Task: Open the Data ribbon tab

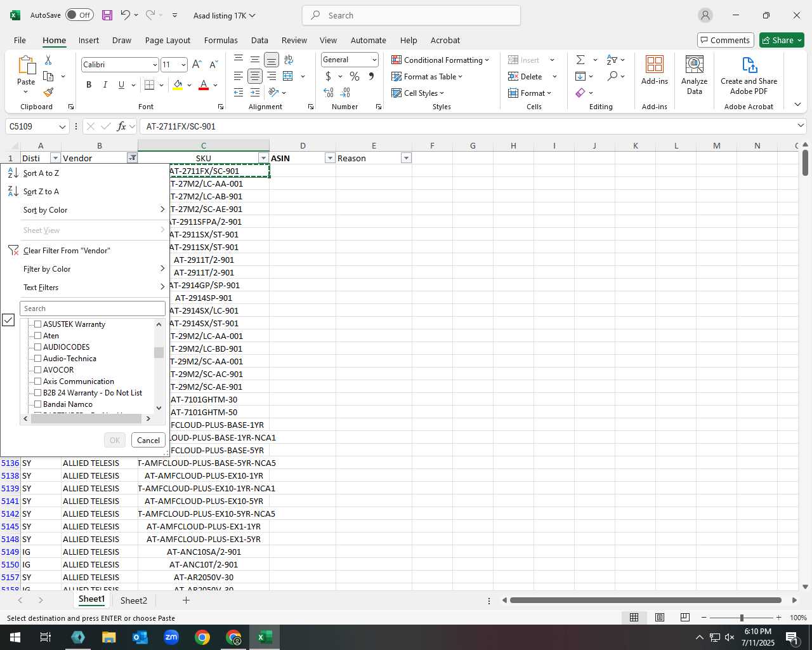Action: coord(259,40)
